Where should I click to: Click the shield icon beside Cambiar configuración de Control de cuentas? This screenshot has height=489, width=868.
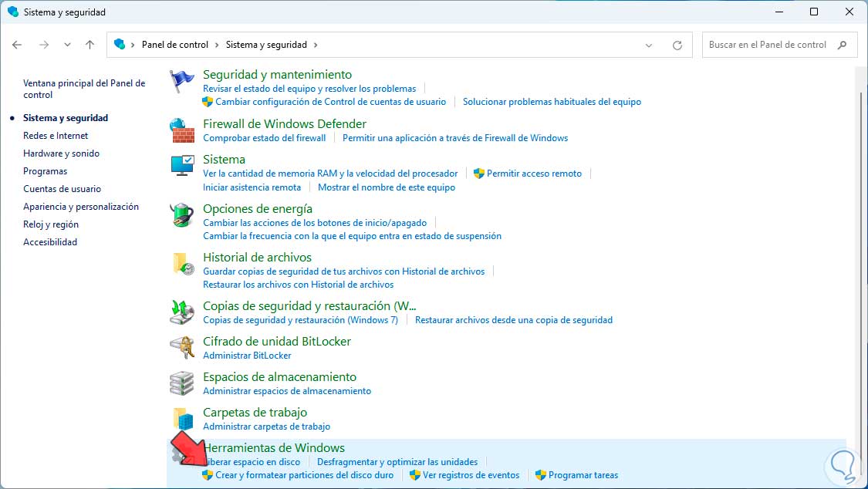pos(208,102)
